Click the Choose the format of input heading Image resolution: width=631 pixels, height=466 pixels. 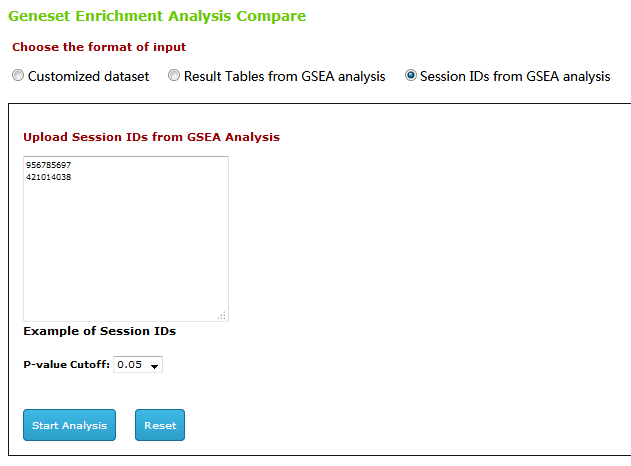click(99, 47)
